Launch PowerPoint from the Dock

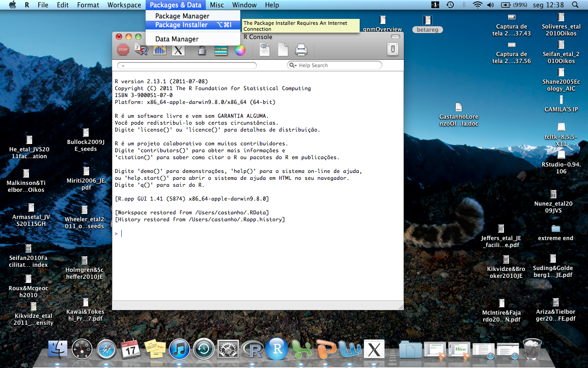click(x=325, y=349)
